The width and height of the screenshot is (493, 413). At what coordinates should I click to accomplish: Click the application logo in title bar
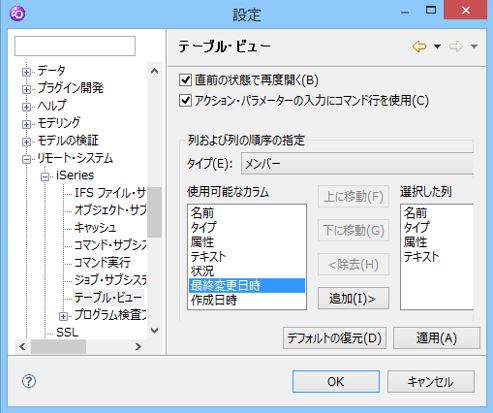click(x=17, y=13)
